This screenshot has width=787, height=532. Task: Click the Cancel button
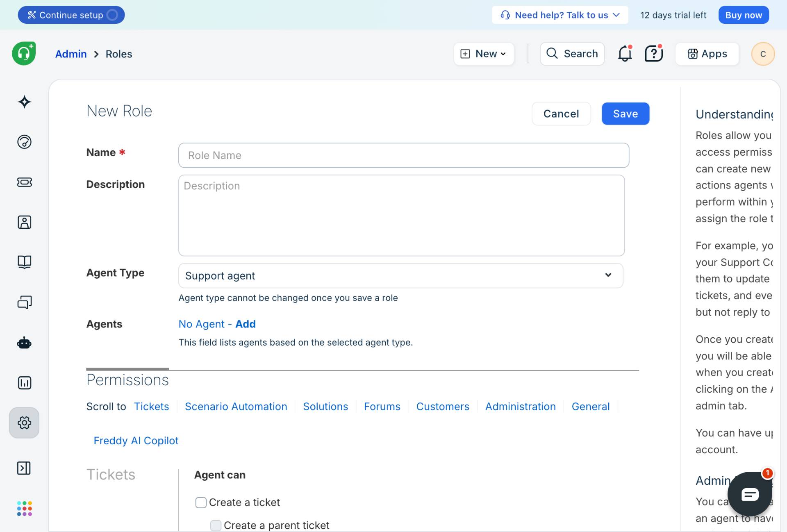pos(561,114)
